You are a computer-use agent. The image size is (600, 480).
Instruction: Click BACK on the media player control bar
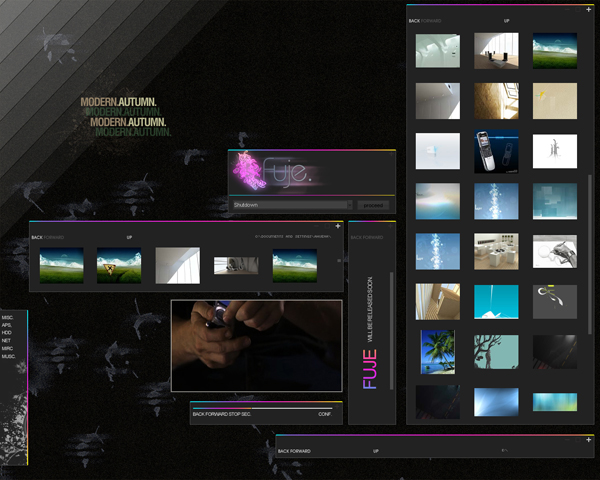(199, 414)
